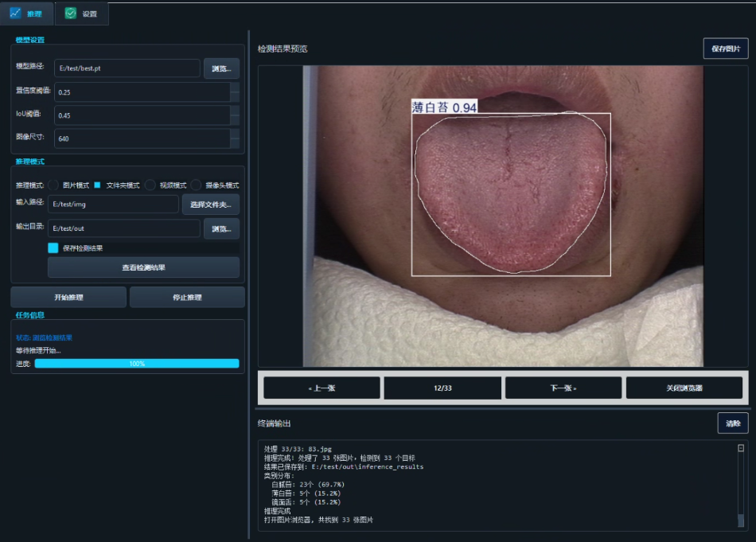Click the terminal line 白腻苔: 23个 (69.7%)
Screen dimensions: 756x542
pos(308,484)
